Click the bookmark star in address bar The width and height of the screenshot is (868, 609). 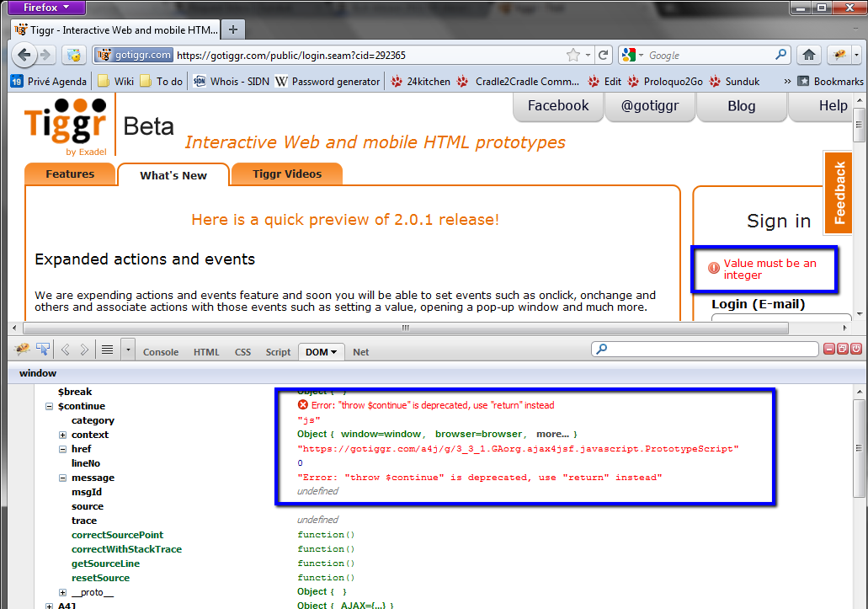click(x=573, y=55)
